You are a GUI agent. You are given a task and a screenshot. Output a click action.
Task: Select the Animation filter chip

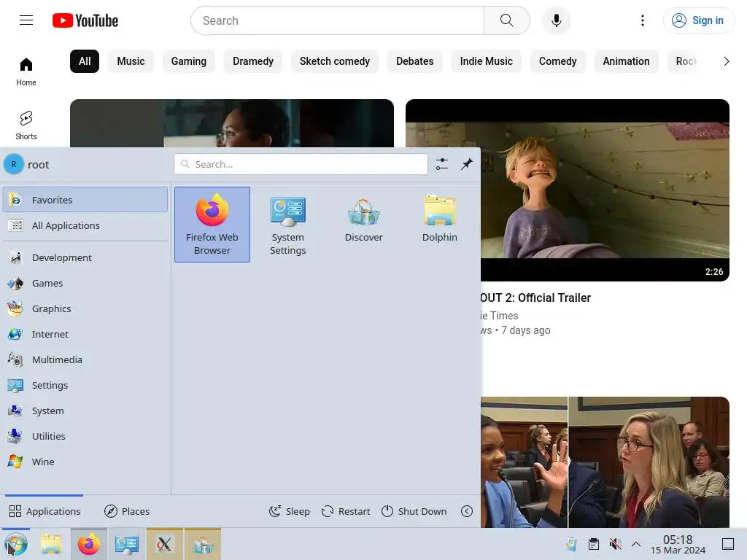pyautogui.click(x=626, y=61)
